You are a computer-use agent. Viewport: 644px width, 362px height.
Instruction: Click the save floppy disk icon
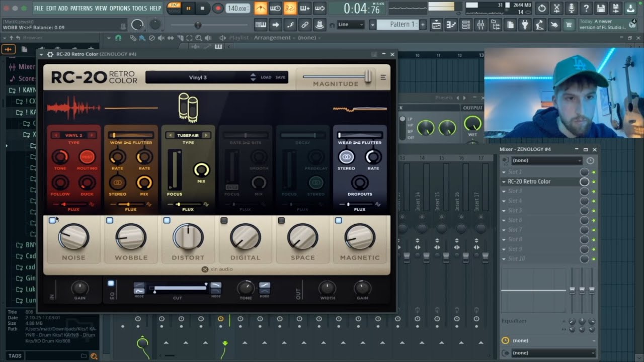point(601,8)
